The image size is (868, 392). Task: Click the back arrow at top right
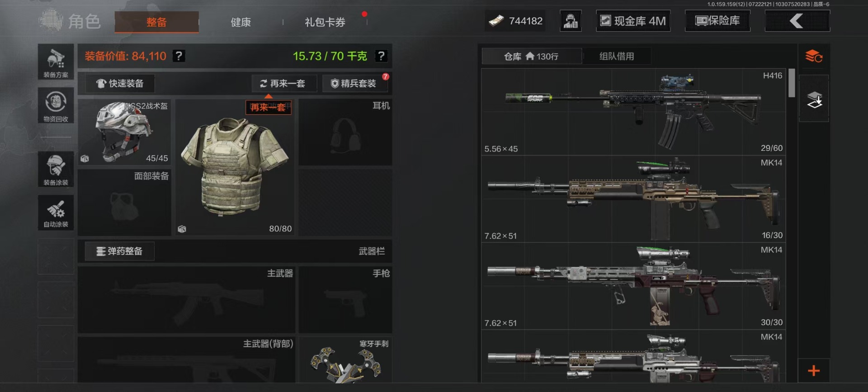click(x=797, y=21)
